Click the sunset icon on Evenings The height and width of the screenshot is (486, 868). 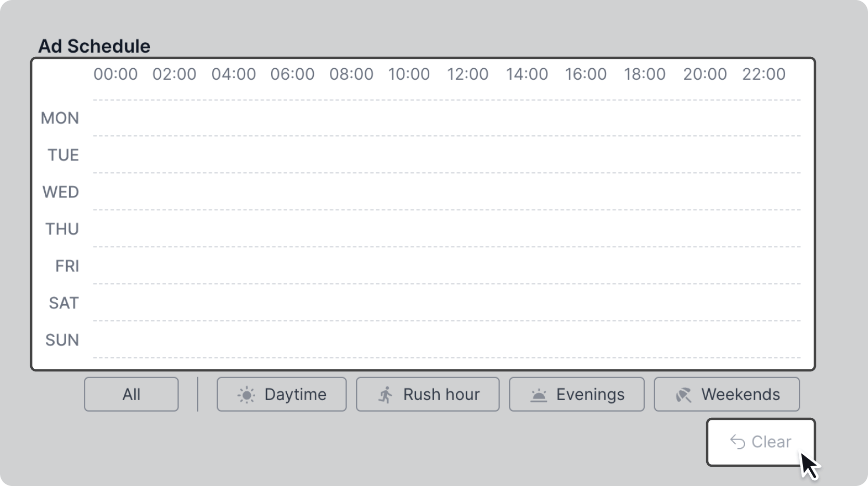(x=539, y=395)
